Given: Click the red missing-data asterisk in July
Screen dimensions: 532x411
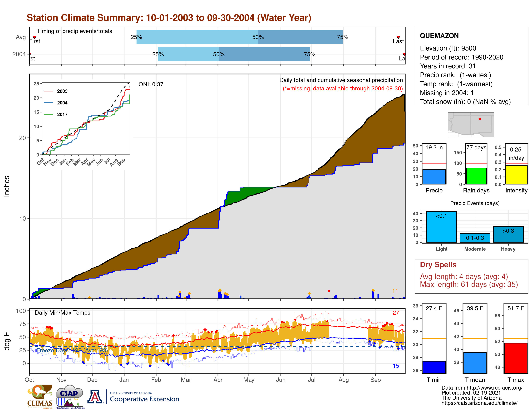Looking at the screenshot, I should pyautogui.click(x=329, y=291).
